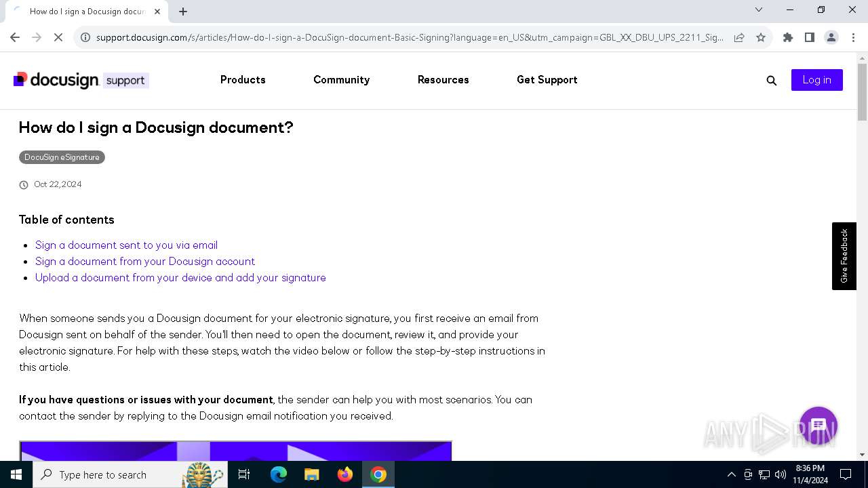Open the network tray icon
Image resolution: width=868 pixels, height=488 pixels.
click(764, 474)
